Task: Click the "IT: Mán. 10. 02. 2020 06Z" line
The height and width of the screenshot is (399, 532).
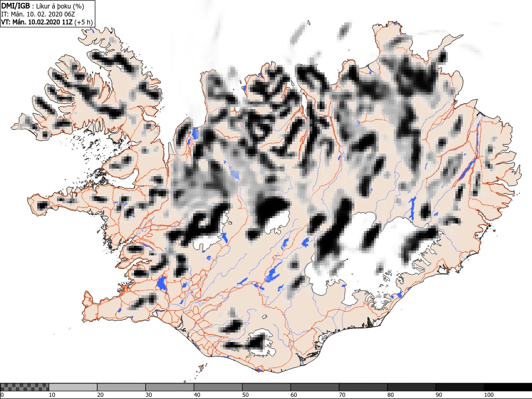Action: coord(38,14)
